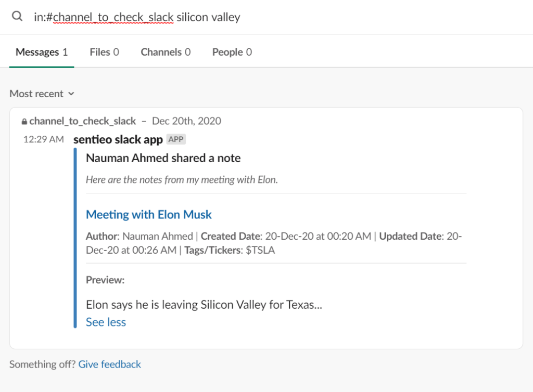Click the Preview: label
The height and width of the screenshot is (392, 533).
(105, 280)
